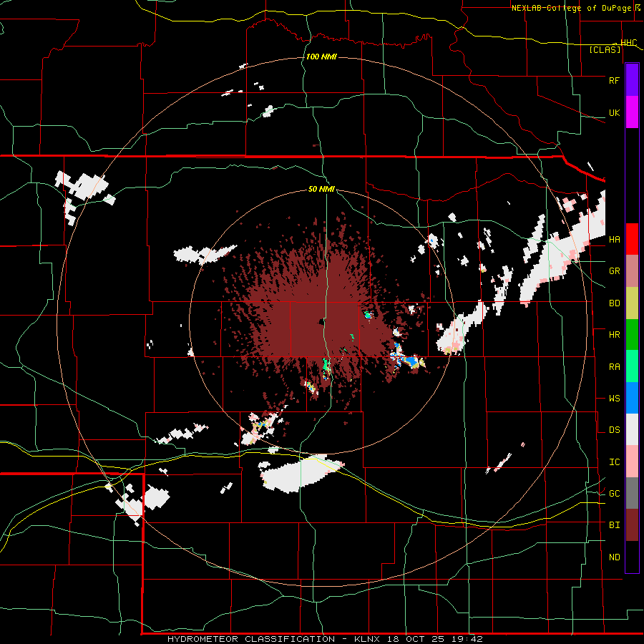Click the '19:42' time text
The width and height of the screenshot is (644, 644).
point(467,639)
